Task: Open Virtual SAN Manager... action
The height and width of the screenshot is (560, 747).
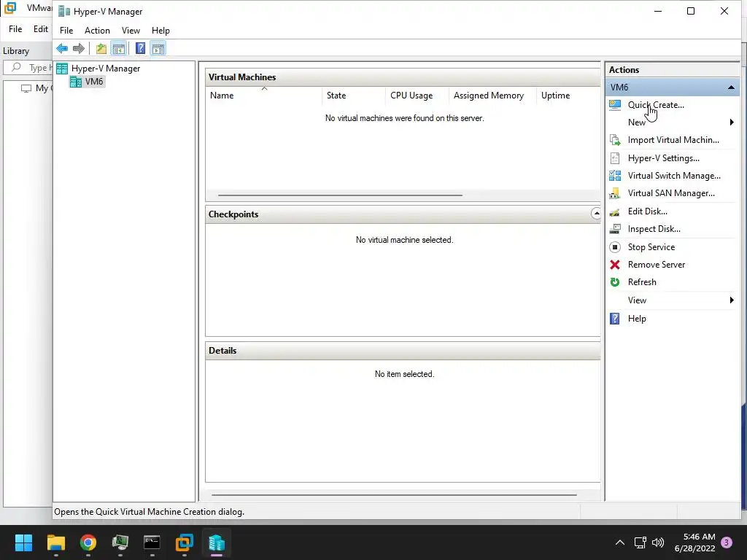Action: tap(671, 193)
